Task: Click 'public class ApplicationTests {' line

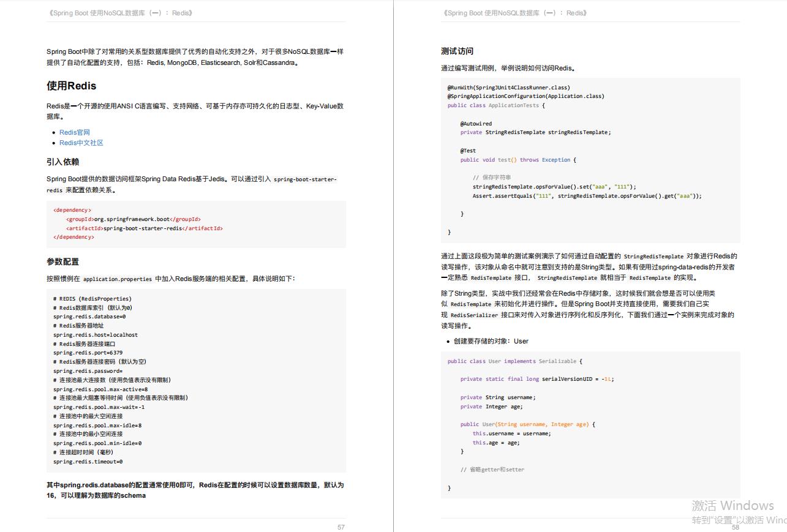Action: (496, 105)
